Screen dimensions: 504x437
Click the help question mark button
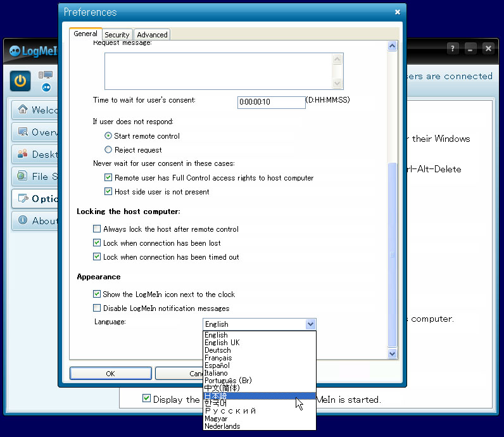pyautogui.click(x=453, y=49)
